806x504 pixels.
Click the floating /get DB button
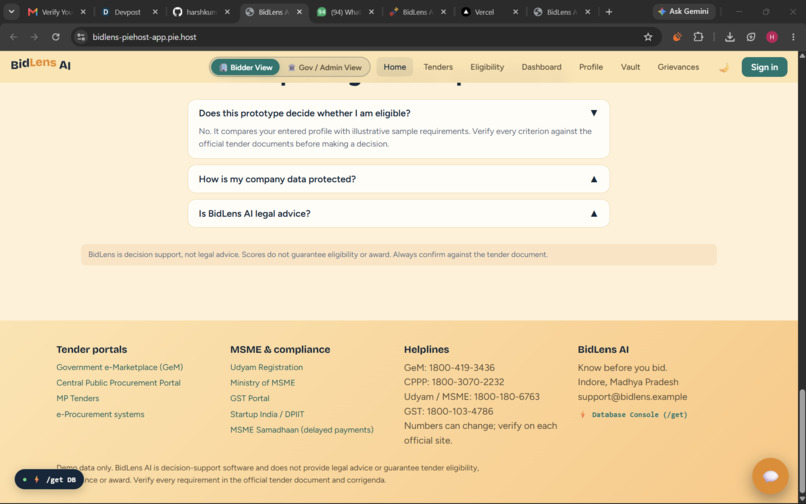point(49,479)
